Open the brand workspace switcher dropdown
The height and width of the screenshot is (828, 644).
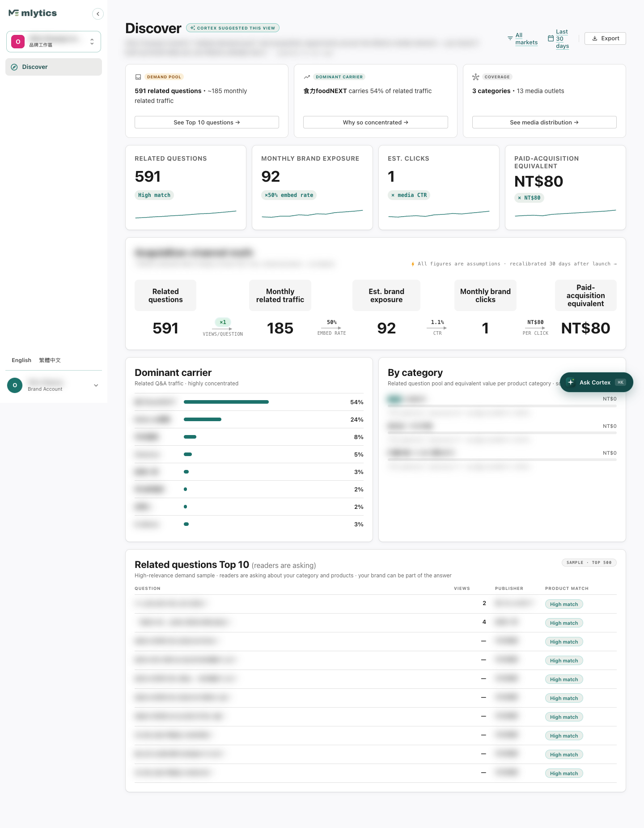pos(54,42)
